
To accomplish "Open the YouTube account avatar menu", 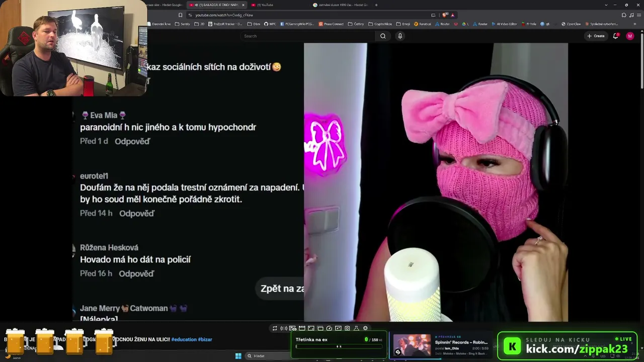I will [630, 36].
